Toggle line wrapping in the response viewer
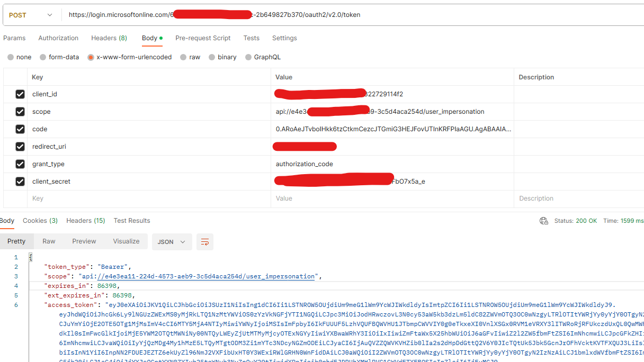The width and height of the screenshot is (644, 362). pyautogui.click(x=205, y=241)
